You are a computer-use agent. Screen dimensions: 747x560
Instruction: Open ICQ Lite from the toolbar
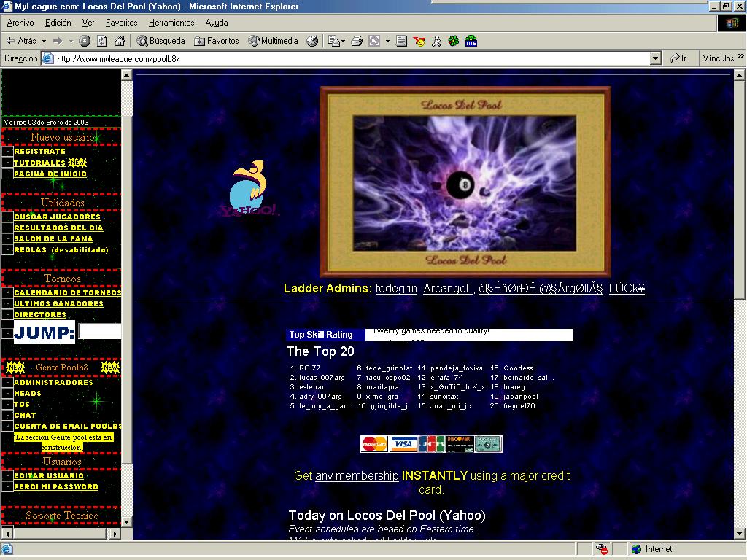point(471,41)
